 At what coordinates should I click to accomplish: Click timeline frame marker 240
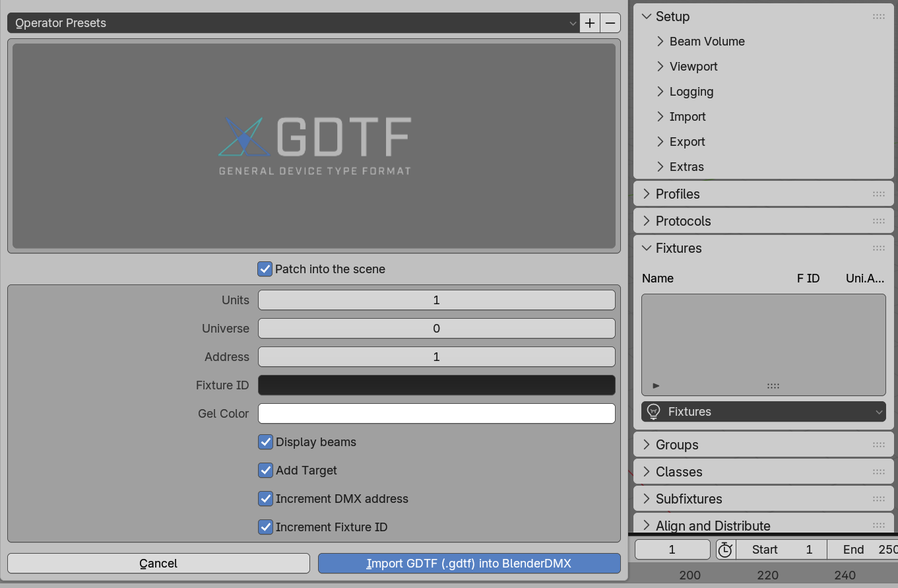coord(845,575)
